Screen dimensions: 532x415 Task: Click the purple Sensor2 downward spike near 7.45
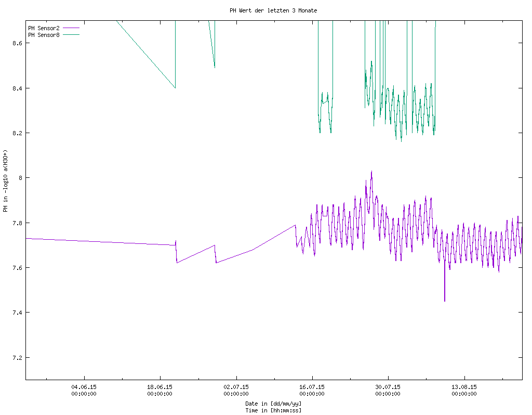(445, 300)
